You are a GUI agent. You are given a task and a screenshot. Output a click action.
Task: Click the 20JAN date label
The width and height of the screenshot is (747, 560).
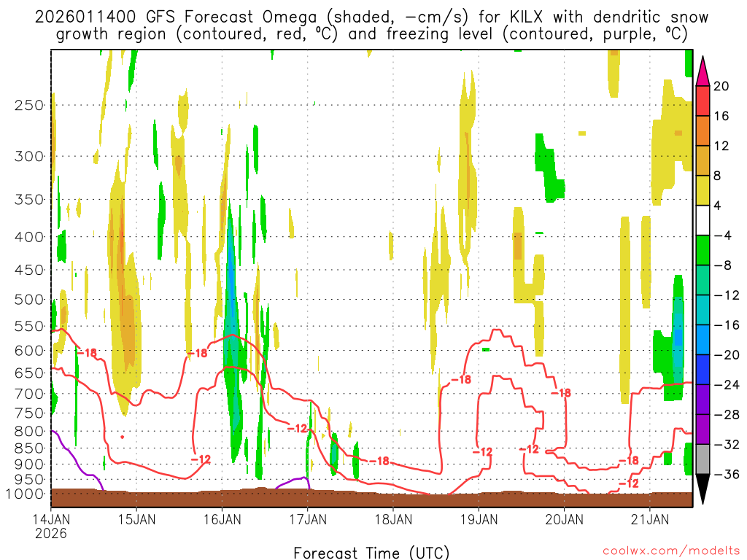[x=565, y=519]
